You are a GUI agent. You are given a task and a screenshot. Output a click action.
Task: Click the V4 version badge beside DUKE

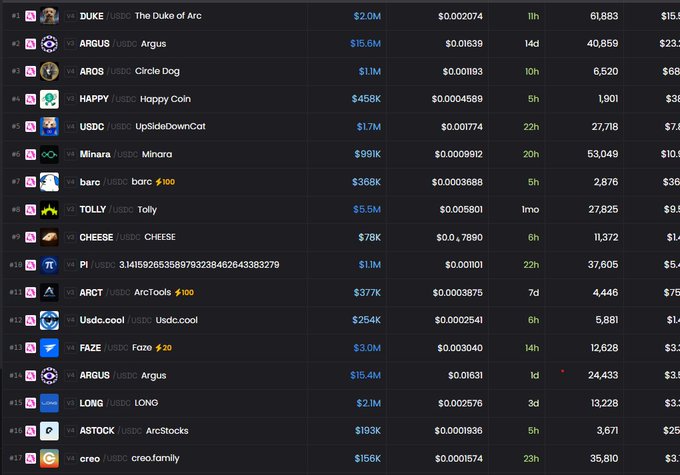(x=70, y=16)
